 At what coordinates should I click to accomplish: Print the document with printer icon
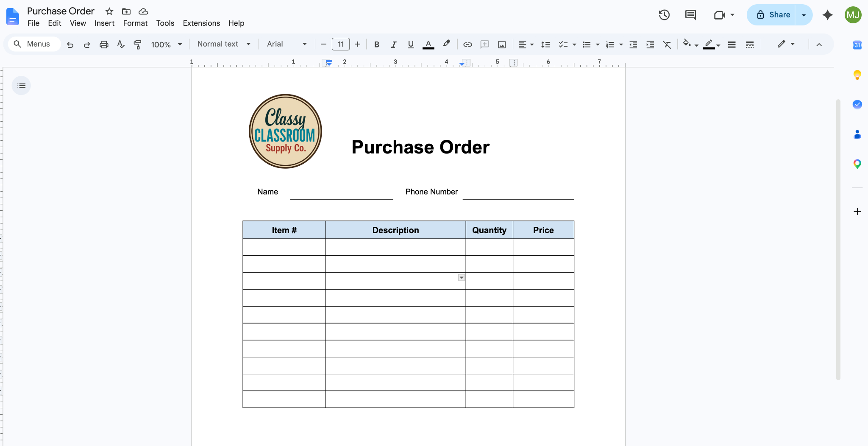104,45
